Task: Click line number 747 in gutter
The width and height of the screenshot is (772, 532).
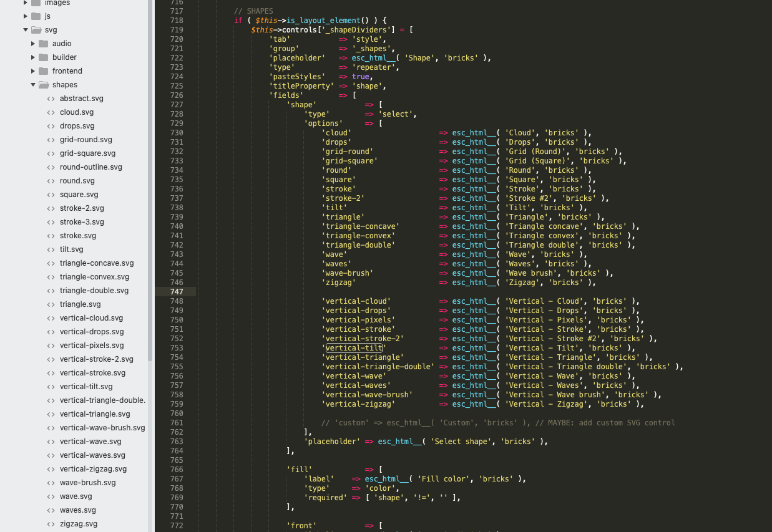Action: click(176, 292)
